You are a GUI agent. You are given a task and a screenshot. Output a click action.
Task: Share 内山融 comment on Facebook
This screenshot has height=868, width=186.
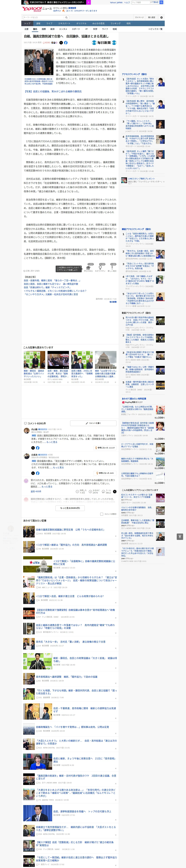pyautogui.click(x=38, y=448)
